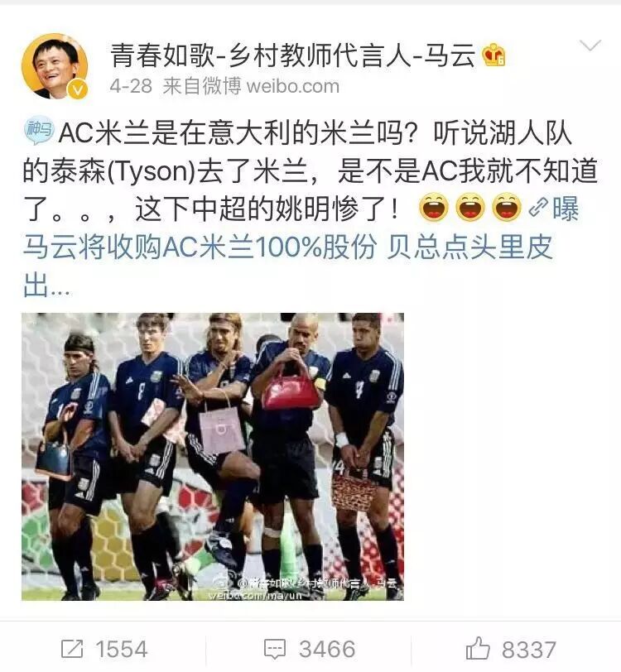This screenshot has width=621, height=672.
Task: Tap the poster's profile avatar
Action: tap(55, 66)
